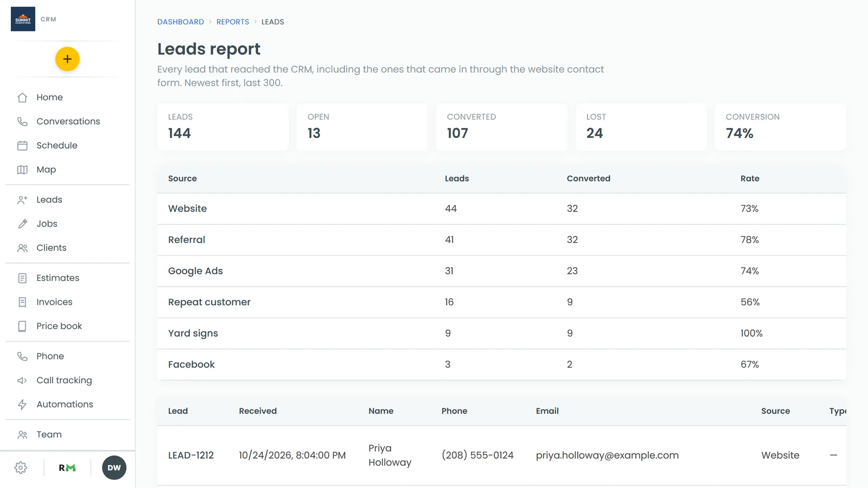Image resolution: width=868 pixels, height=488 pixels.
Task: Open the DW user avatar
Action: 114,468
